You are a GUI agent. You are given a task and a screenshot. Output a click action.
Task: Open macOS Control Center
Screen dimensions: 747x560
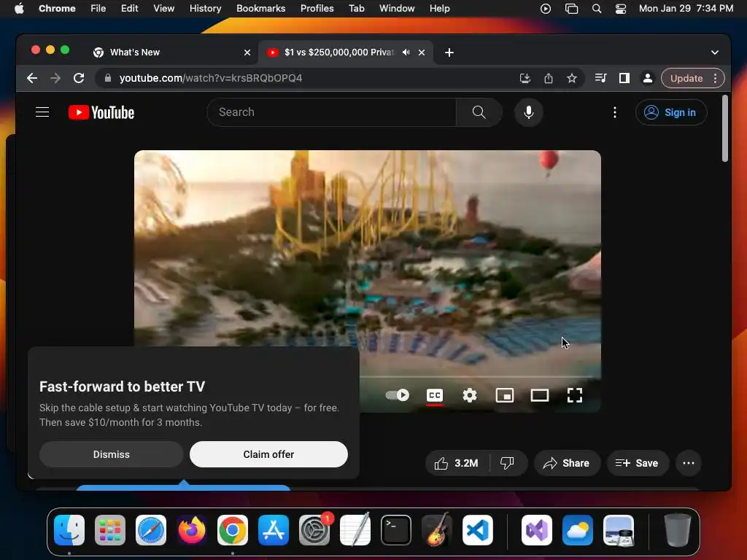[x=620, y=9]
